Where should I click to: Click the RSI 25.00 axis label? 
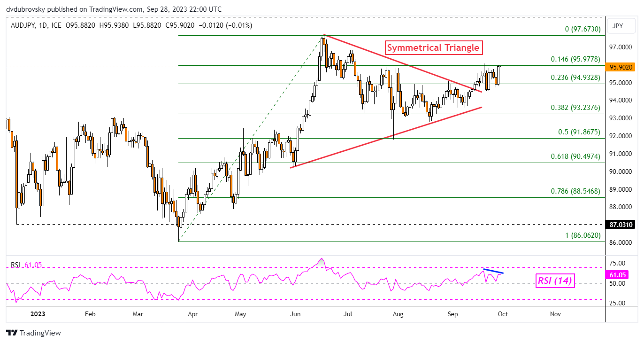click(x=618, y=303)
